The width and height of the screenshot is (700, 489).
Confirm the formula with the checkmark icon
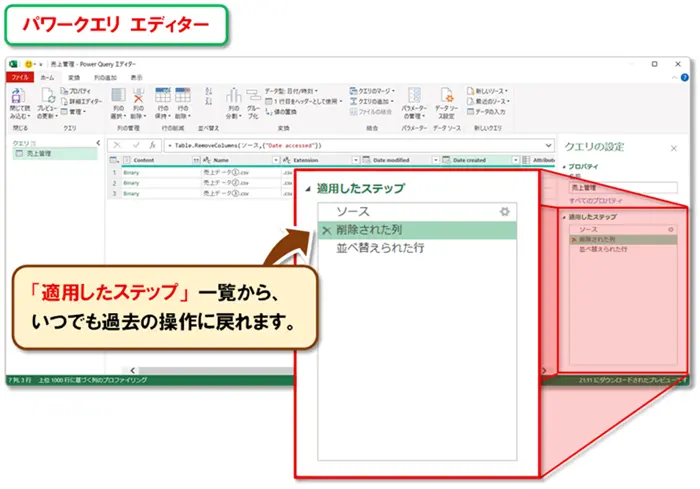coord(136,145)
